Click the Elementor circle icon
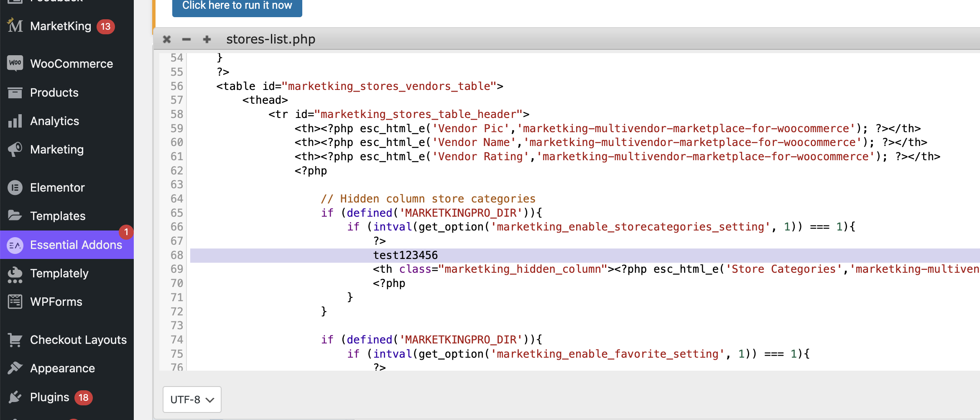 point(15,187)
